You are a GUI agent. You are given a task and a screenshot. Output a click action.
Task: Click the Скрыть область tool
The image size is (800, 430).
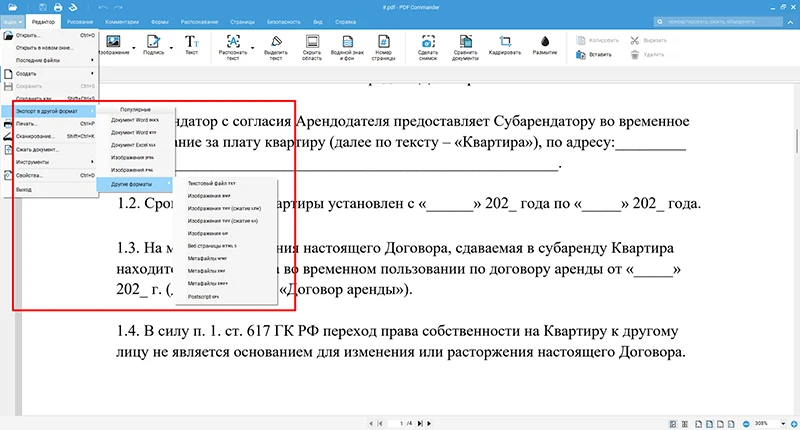(x=312, y=47)
